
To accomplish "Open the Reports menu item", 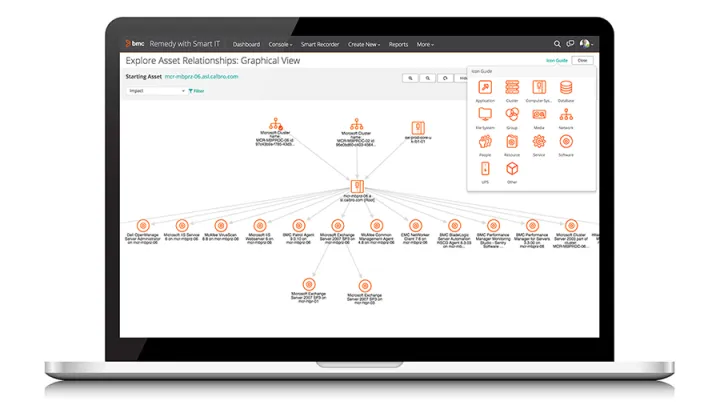I will click(398, 44).
